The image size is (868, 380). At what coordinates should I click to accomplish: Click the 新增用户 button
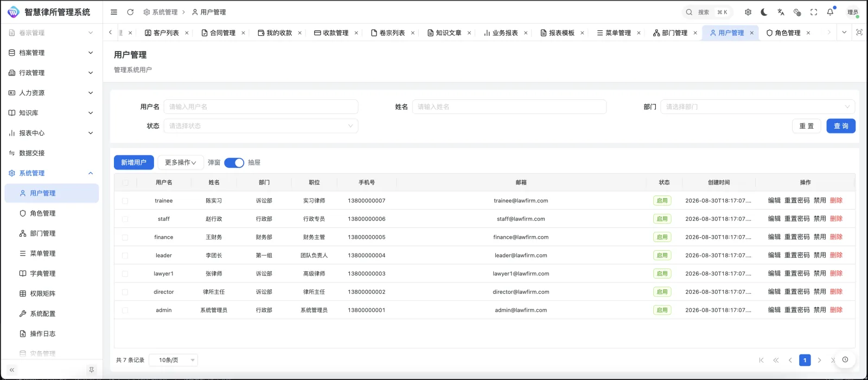click(x=134, y=162)
